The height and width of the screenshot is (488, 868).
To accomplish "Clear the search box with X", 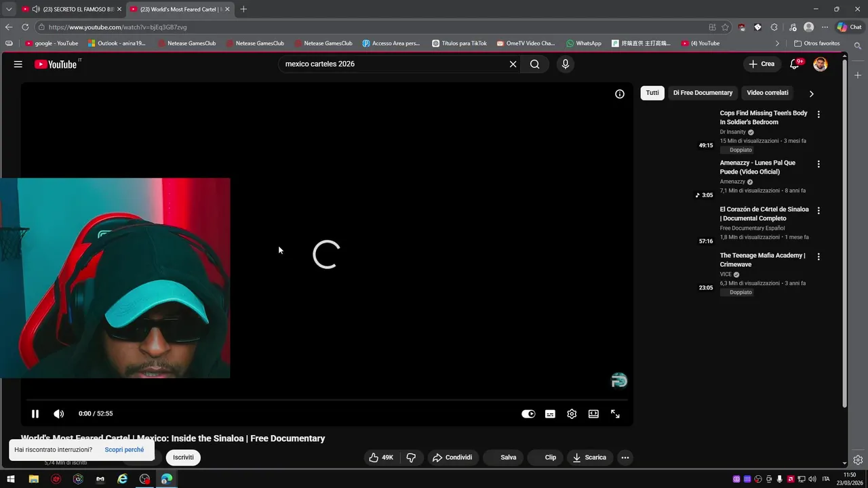I will point(513,64).
